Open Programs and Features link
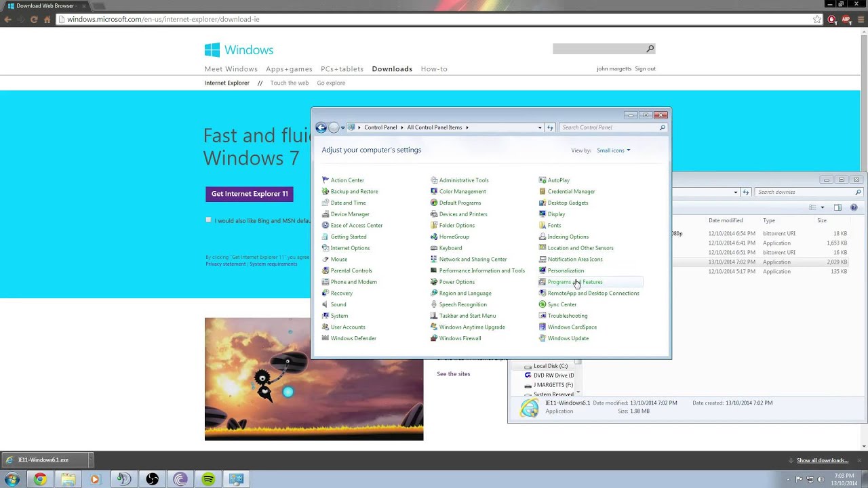The image size is (868, 488). [x=575, y=282]
